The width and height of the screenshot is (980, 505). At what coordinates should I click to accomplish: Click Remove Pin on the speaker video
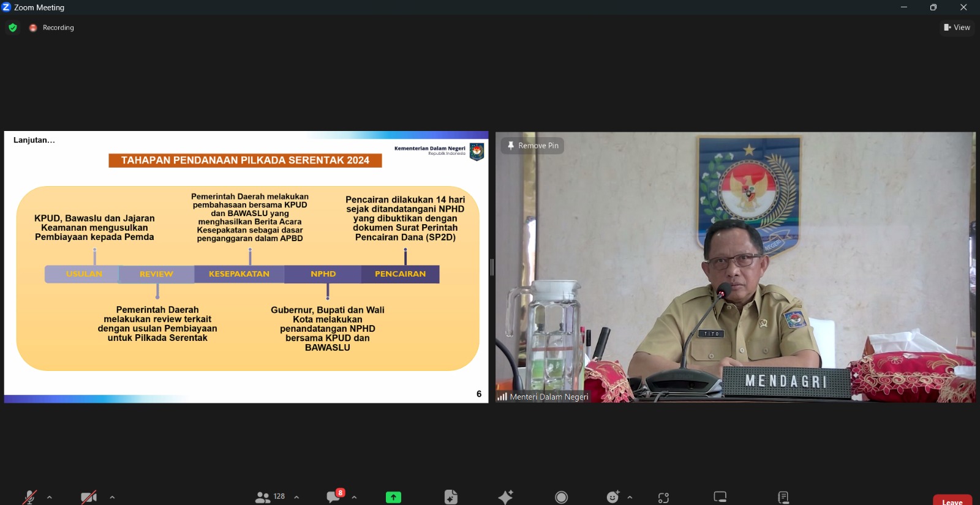coord(532,146)
